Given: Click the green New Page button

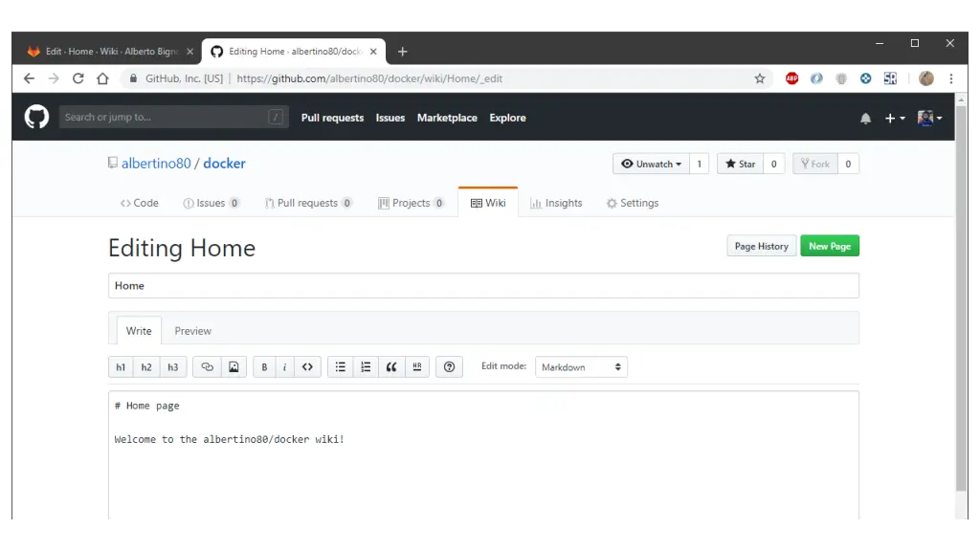Looking at the screenshot, I should (830, 246).
